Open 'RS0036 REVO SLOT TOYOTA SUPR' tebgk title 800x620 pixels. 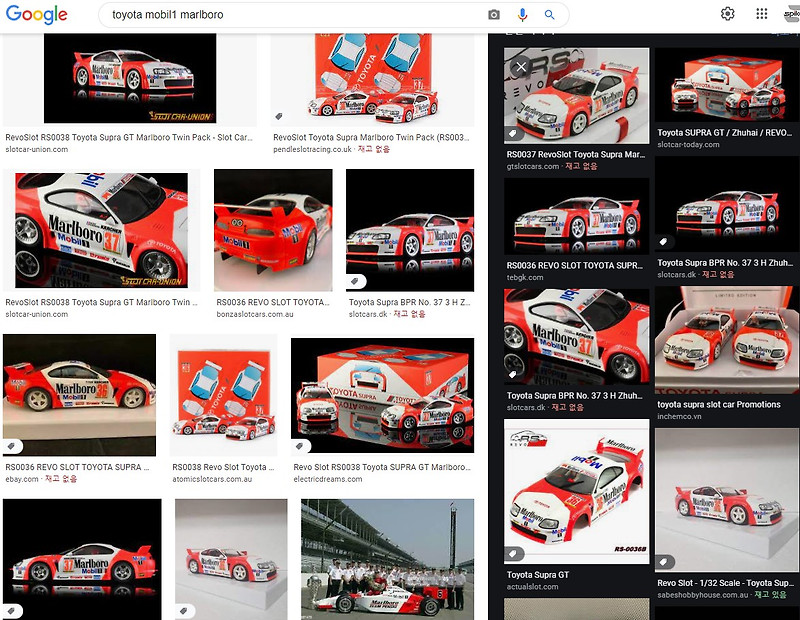[575, 265]
